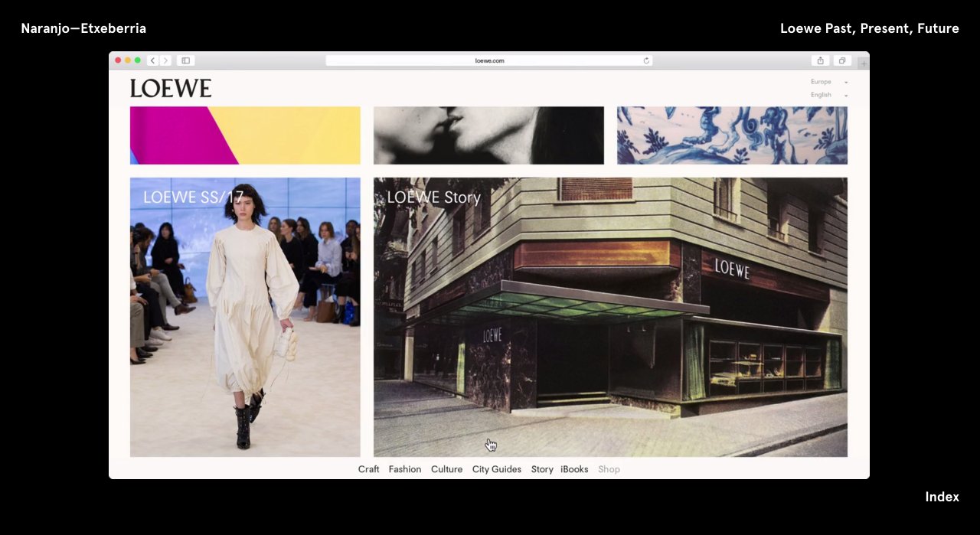Click the Loewe Past, Present, Future heading
The image size is (980, 535).
(x=869, y=28)
